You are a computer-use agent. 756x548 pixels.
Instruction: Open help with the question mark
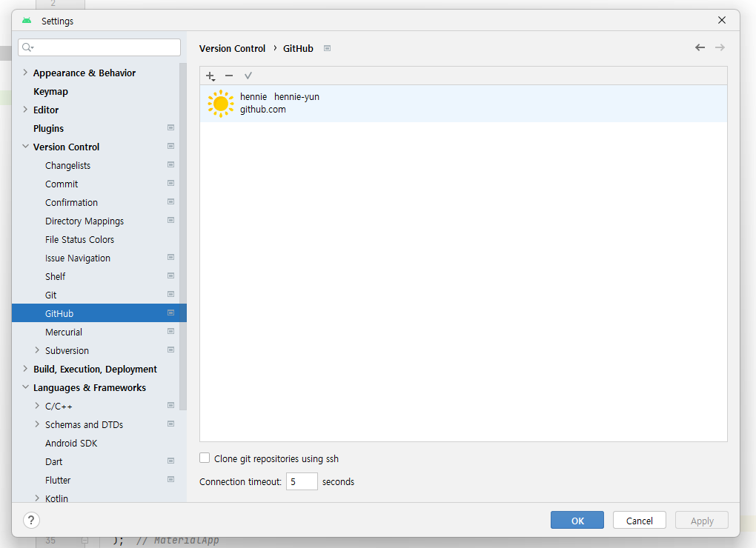pyautogui.click(x=31, y=520)
